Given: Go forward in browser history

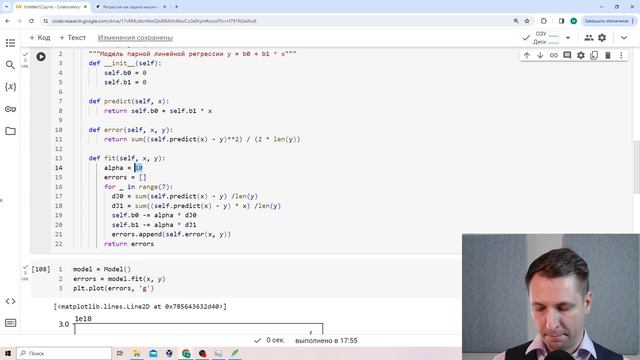Looking at the screenshot, I should [x=19, y=21].
